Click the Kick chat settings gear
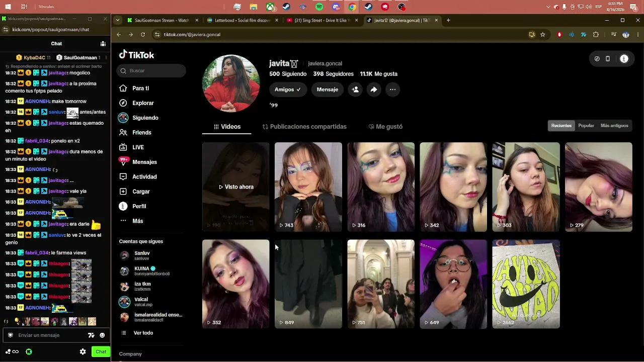This screenshot has height=362, width=644. (x=83, y=352)
